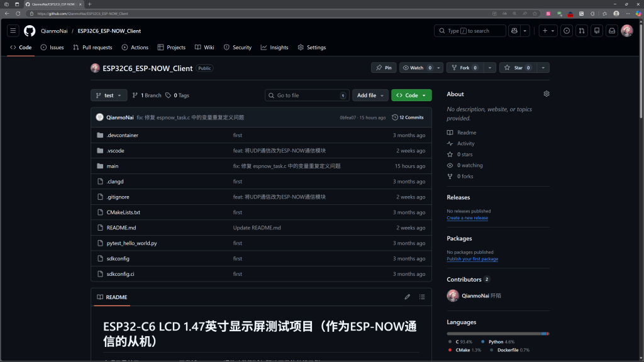Open the Copilot dropdown arrow in header
This screenshot has height=362, width=644.
pyautogui.click(x=525, y=31)
